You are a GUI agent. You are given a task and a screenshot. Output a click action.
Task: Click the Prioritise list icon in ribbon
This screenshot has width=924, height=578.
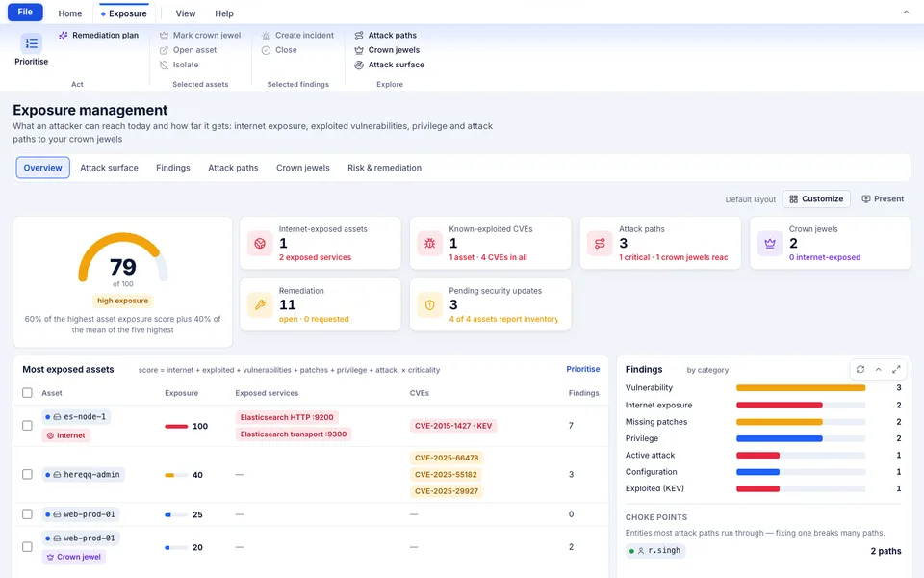tap(31, 43)
